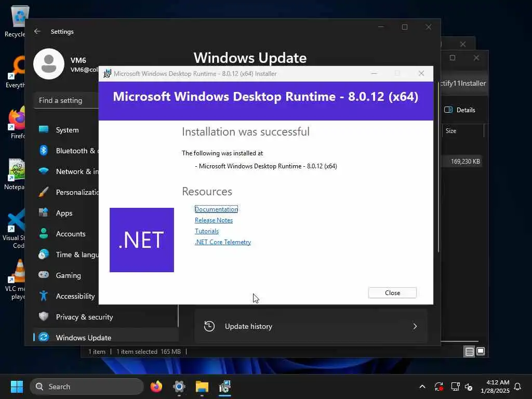This screenshot has width=532, height=399.
Task: Open the Recycle Bin desktop icon
Action: pos(15,21)
